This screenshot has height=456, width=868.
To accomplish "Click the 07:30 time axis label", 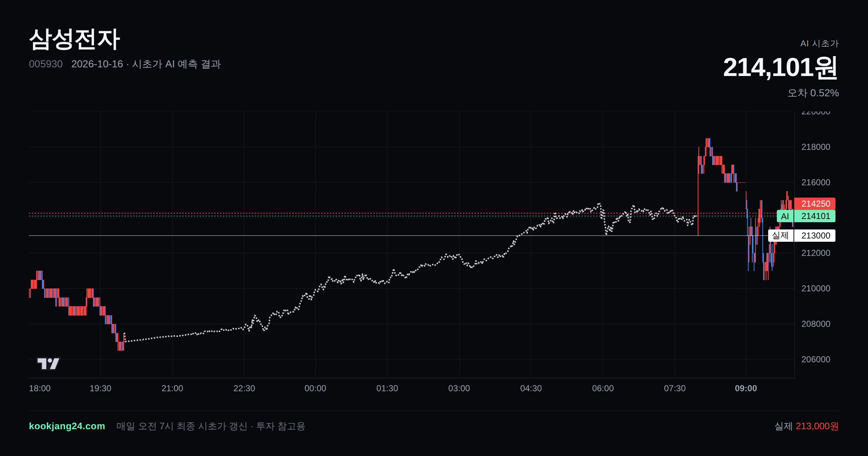I will (675, 388).
